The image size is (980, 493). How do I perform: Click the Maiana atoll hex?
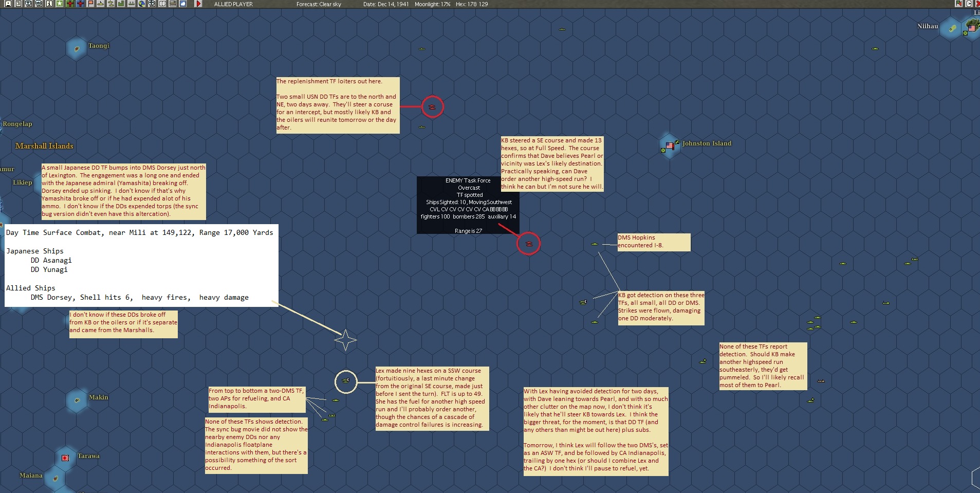pyautogui.click(x=56, y=479)
